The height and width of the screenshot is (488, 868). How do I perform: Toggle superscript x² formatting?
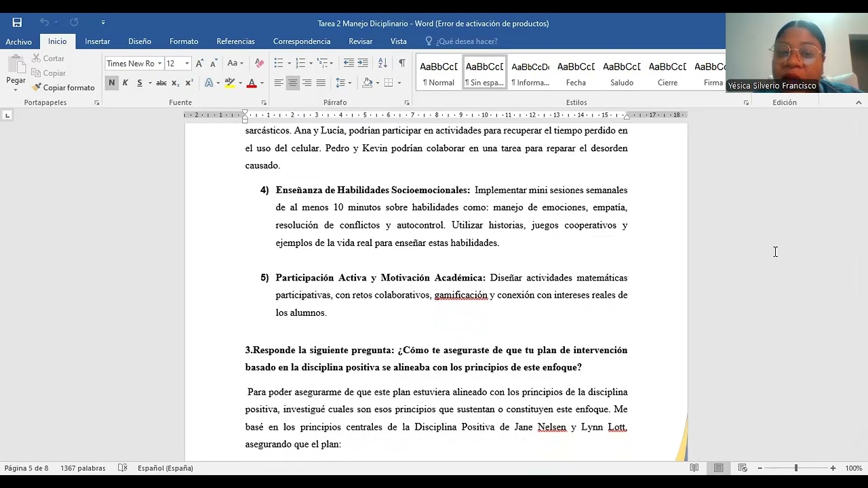pyautogui.click(x=189, y=83)
